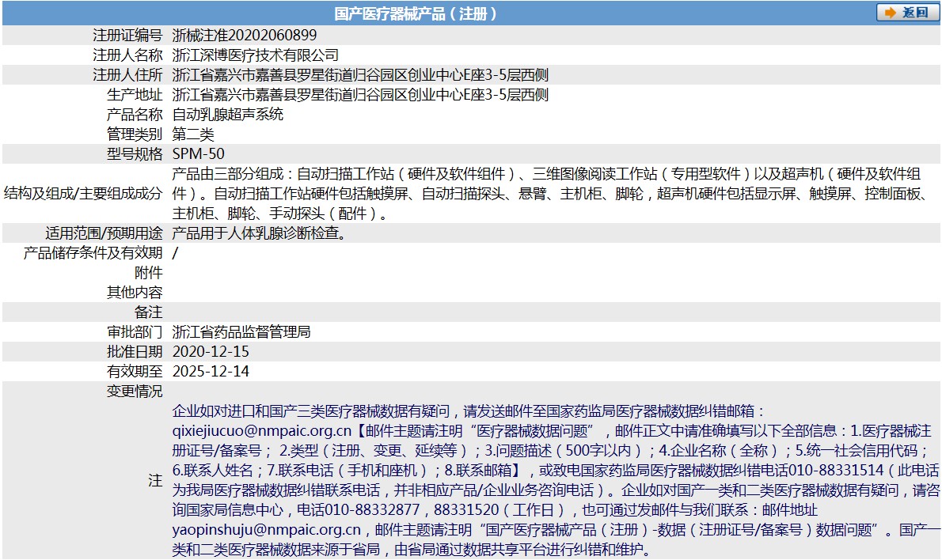
Task: Click the 生产地址 label
Action: [x=135, y=95]
